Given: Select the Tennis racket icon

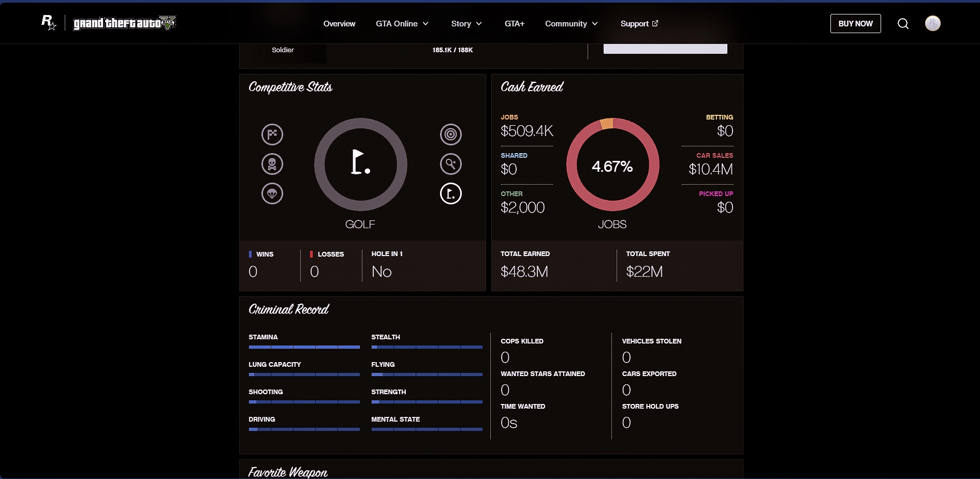Looking at the screenshot, I should point(450,164).
